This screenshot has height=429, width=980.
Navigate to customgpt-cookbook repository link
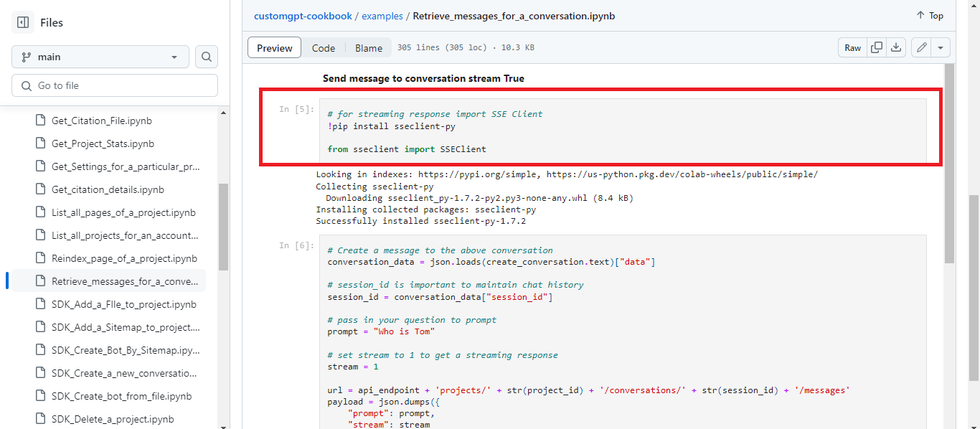(303, 15)
